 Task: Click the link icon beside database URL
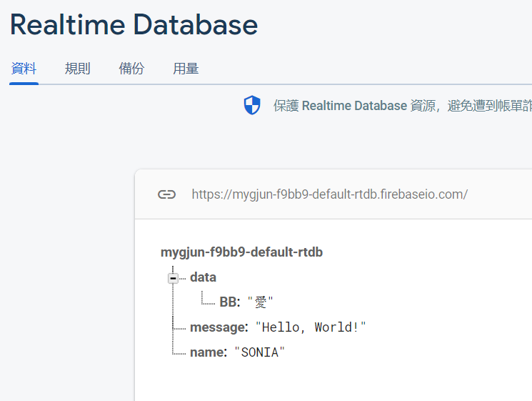[166, 194]
